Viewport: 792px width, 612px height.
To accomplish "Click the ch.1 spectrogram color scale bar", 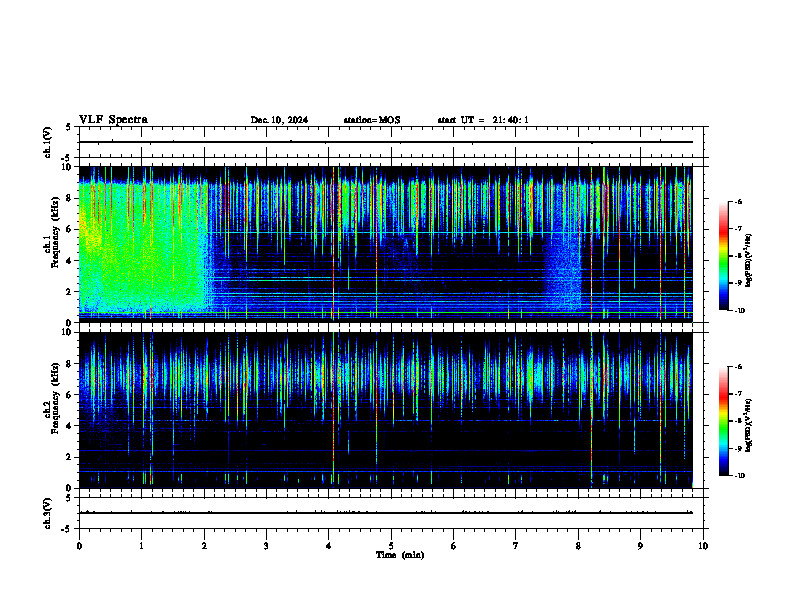I will pos(724,256).
